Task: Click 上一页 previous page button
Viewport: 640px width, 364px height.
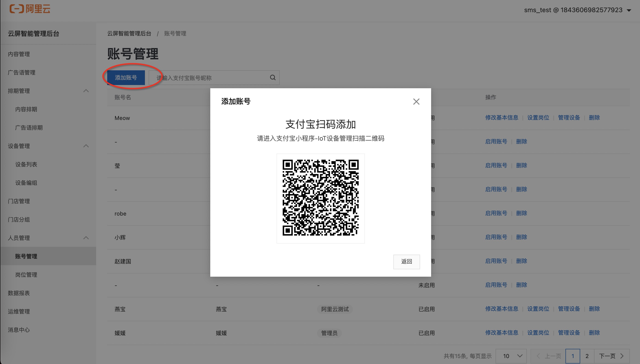Action: coord(548,356)
